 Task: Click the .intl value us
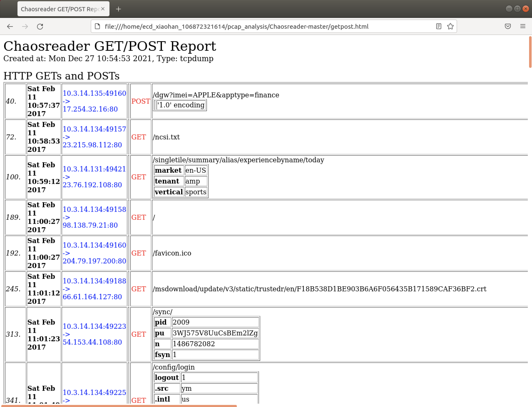[x=219, y=399]
